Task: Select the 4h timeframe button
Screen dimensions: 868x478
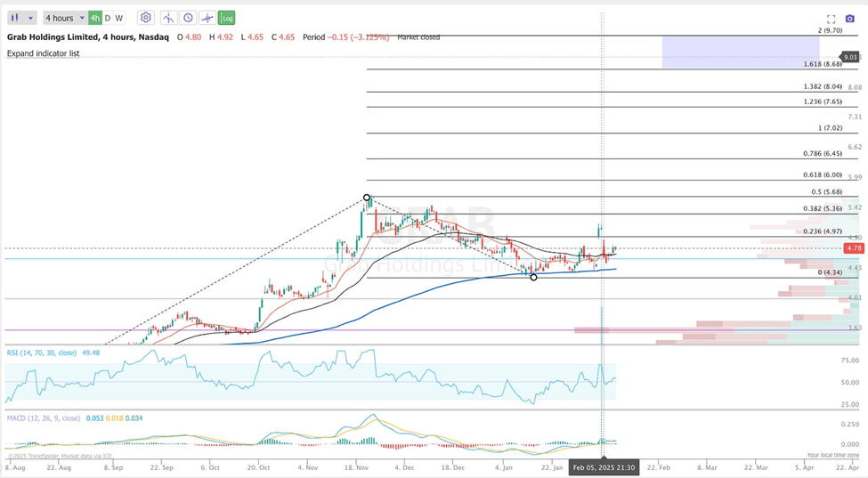Action: (x=95, y=18)
